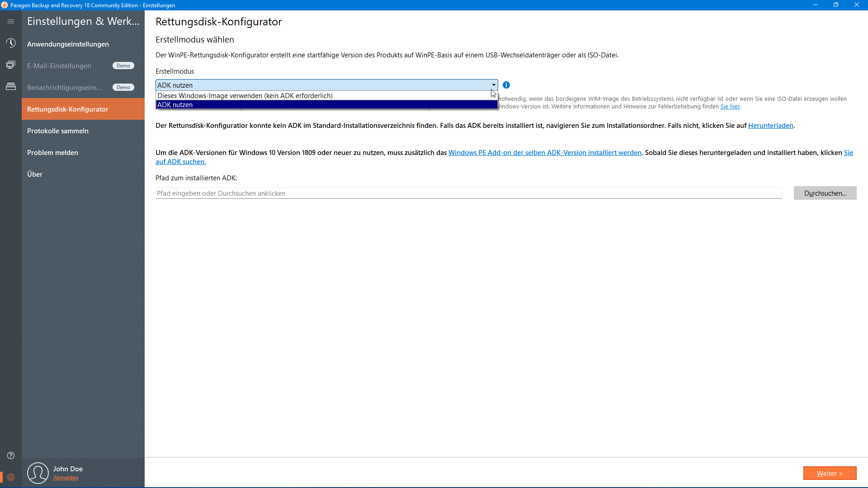The width and height of the screenshot is (868, 488).
Task: Click the ADK path input field
Action: click(x=468, y=193)
